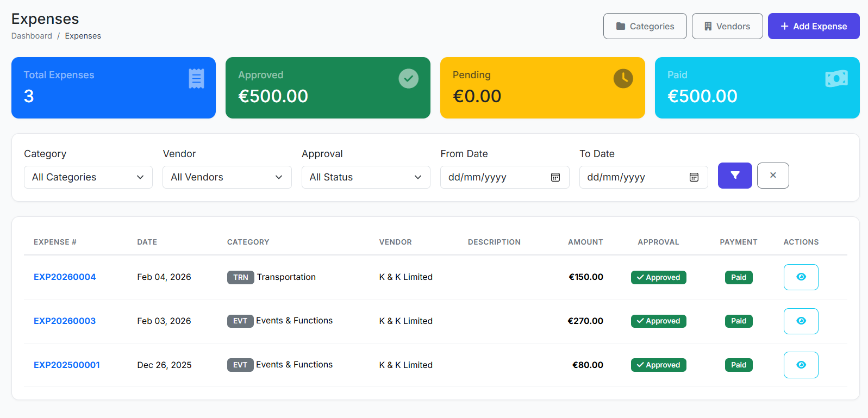The width and height of the screenshot is (868, 418).
Task: Open expense link EXP202500001
Action: tap(67, 365)
